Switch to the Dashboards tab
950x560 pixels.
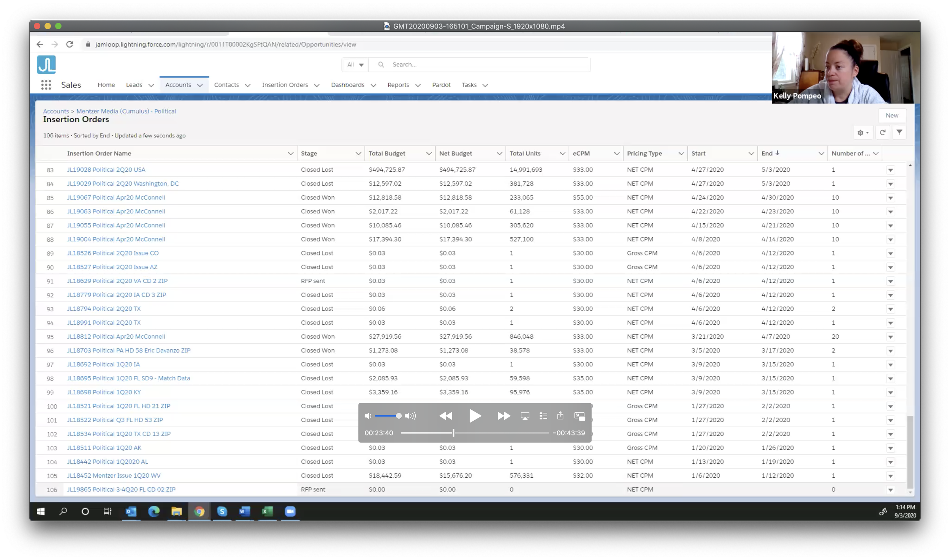[x=347, y=85]
